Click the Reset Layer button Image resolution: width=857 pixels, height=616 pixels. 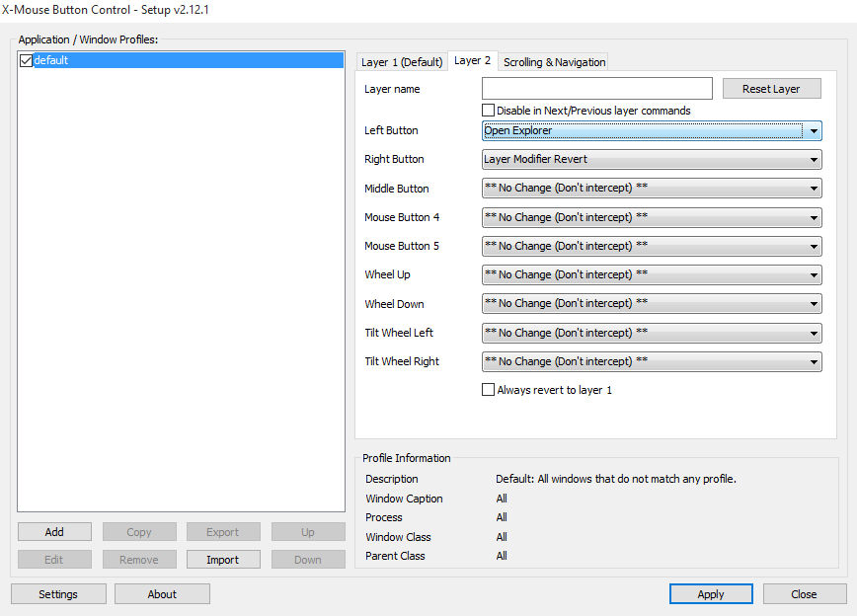pyautogui.click(x=771, y=89)
